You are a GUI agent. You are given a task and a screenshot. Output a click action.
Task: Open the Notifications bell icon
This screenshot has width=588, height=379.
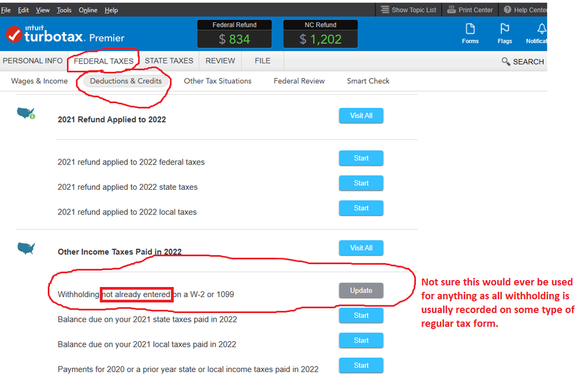coord(541,29)
